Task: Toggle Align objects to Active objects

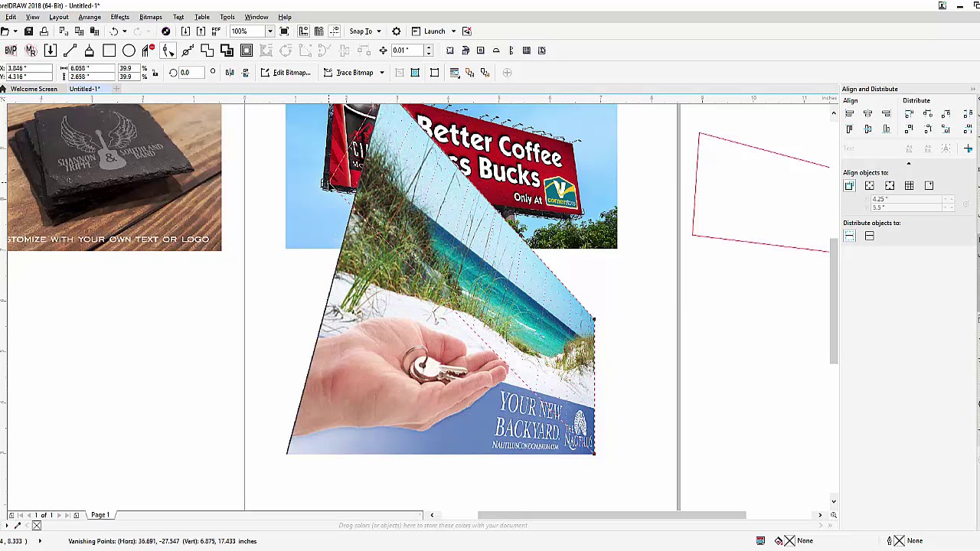Action: (849, 186)
